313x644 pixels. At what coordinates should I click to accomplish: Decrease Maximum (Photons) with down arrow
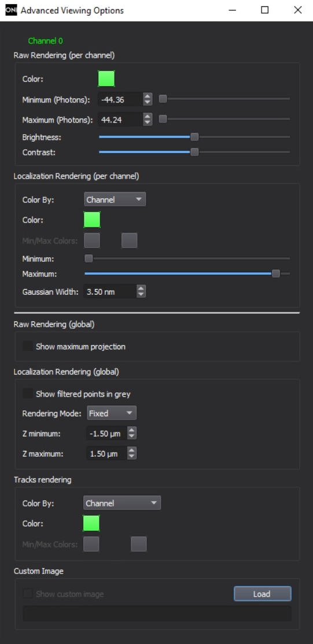pyautogui.click(x=148, y=123)
